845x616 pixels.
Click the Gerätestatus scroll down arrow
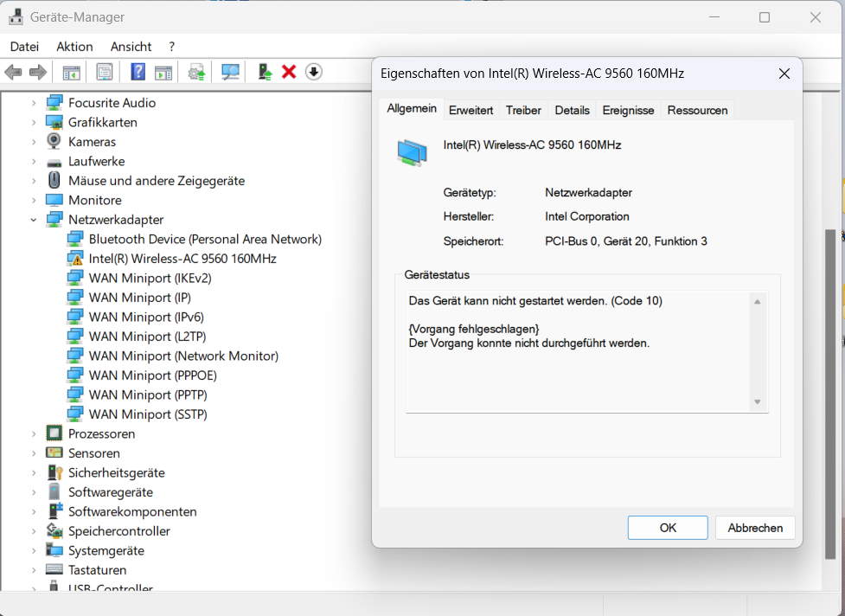[757, 401]
